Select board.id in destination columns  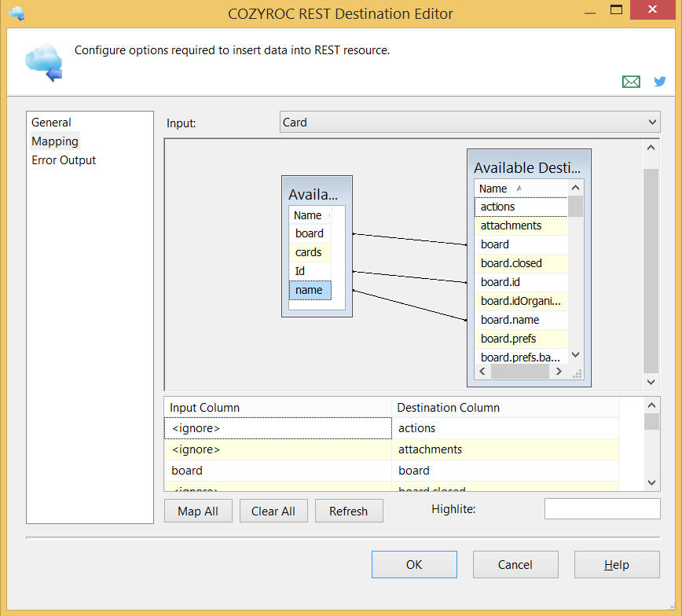(x=521, y=282)
